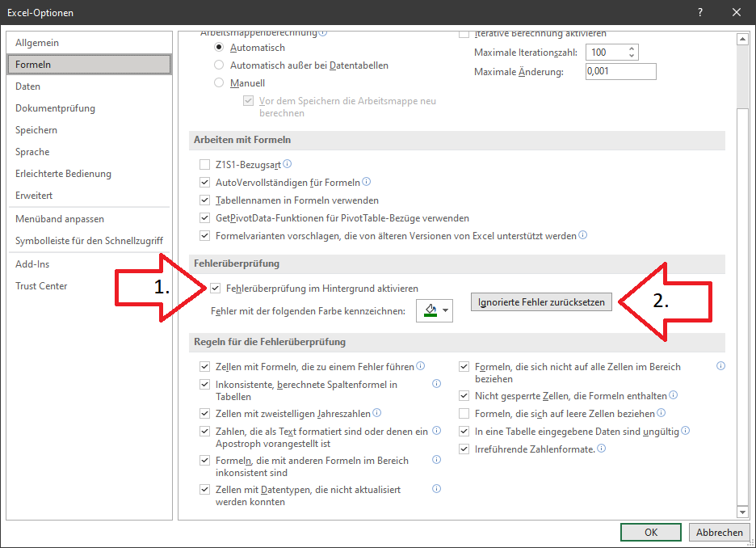Click scrollbar up arrow
The image size is (756, 548).
[x=742, y=39]
